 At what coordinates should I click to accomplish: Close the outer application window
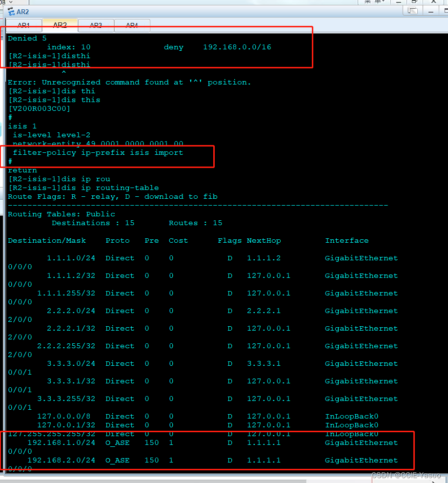[x=433, y=1]
